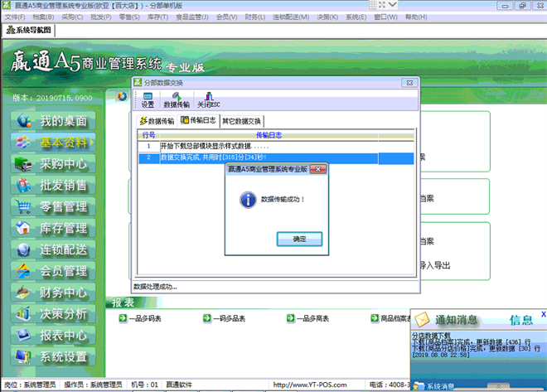
Task: Open the 零售(S) menu
Action: (x=129, y=17)
